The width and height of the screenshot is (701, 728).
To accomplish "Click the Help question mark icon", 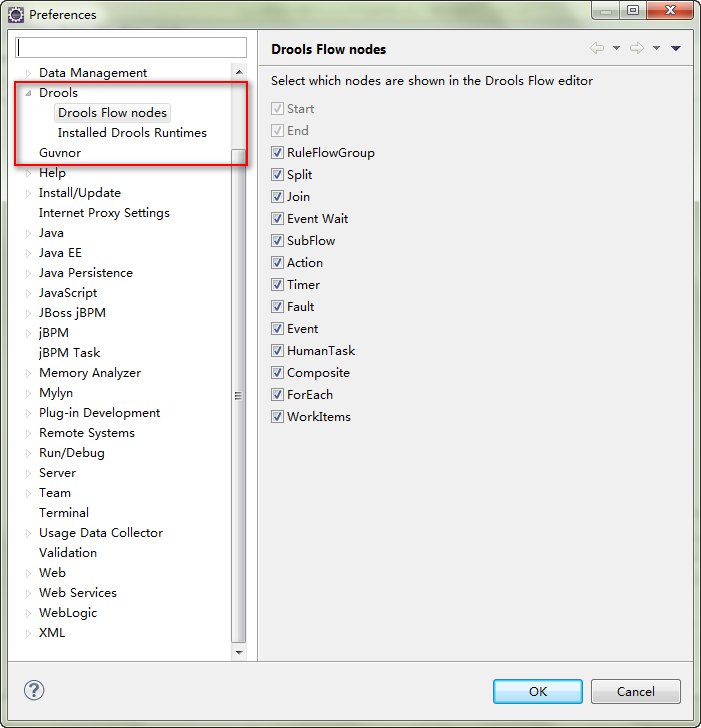I will pyautogui.click(x=34, y=690).
